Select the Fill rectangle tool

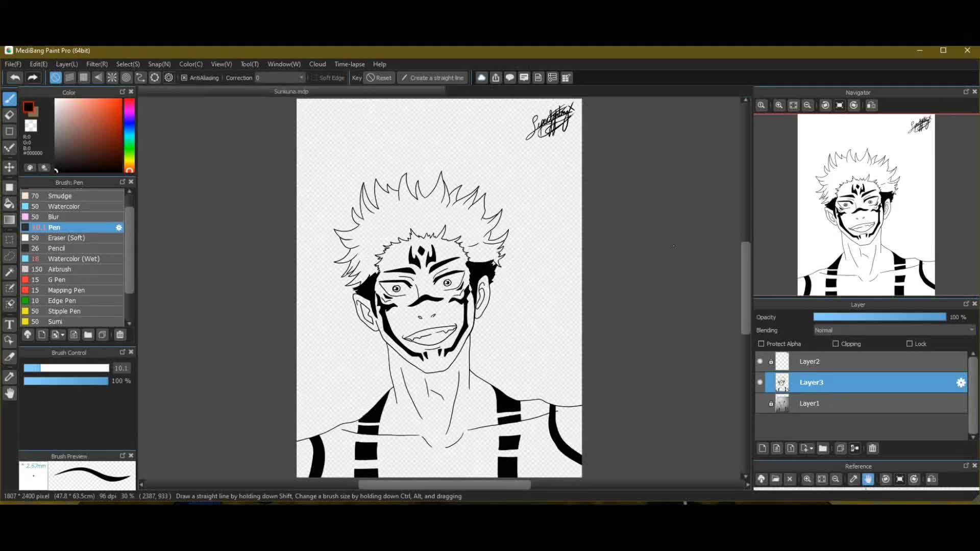pyautogui.click(x=9, y=187)
